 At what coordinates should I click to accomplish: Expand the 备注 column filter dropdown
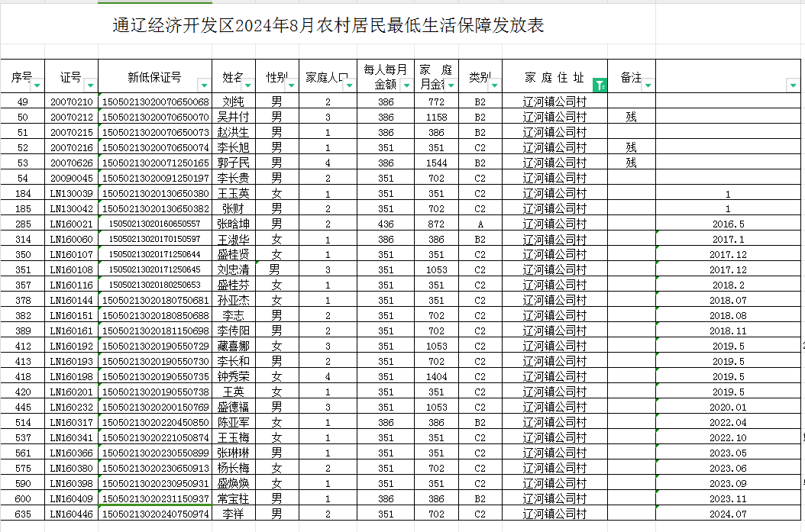(x=648, y=85)
